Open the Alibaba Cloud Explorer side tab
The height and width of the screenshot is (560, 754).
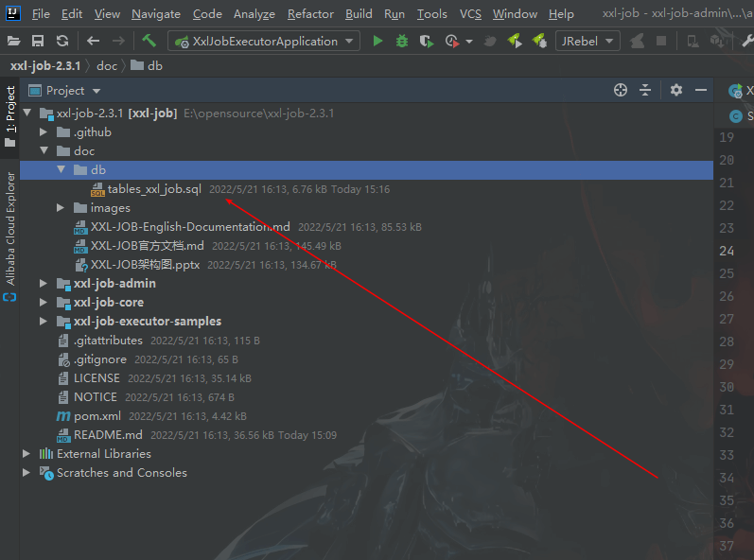[x=10, y=236]
